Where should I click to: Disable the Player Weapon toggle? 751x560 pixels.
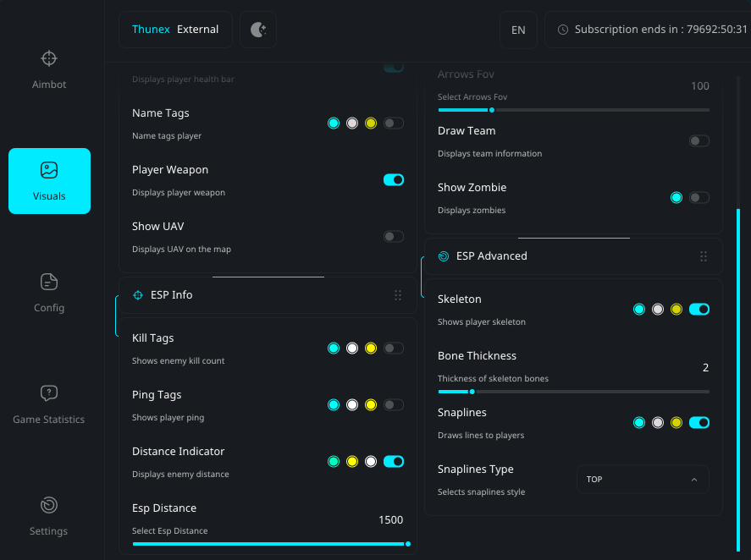click(x=394, y=180)
